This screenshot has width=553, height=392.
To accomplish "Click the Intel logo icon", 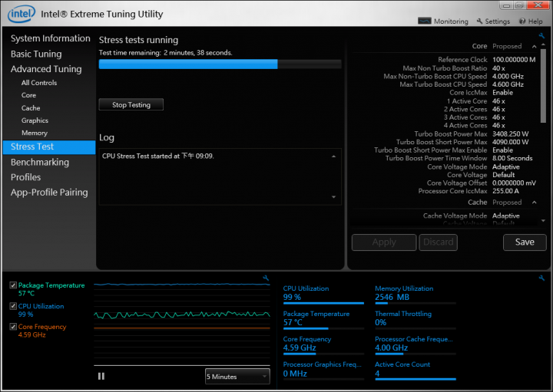I will 22,13.
